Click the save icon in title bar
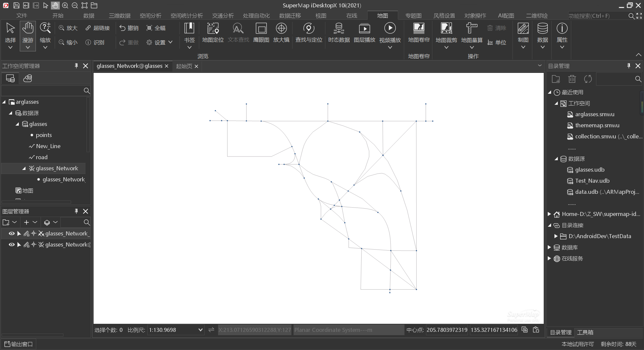This screenshot has height=350, width=644. pyautogui.click(x=16, y=5)
